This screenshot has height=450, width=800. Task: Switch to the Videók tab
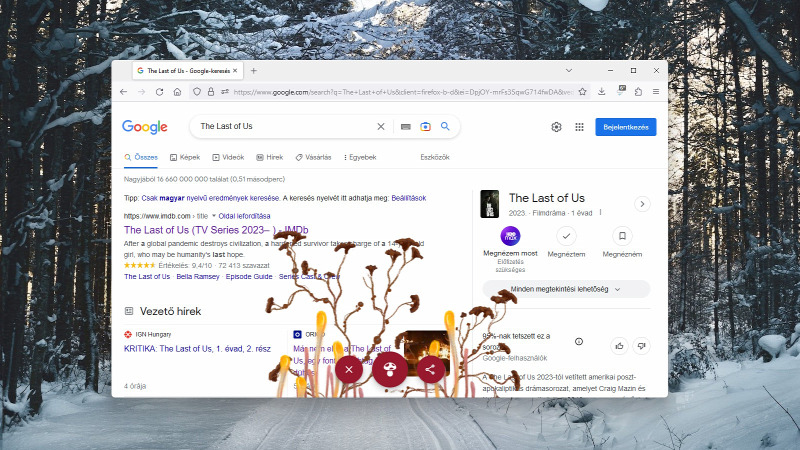pyautogui.click(x=228, y=157)
